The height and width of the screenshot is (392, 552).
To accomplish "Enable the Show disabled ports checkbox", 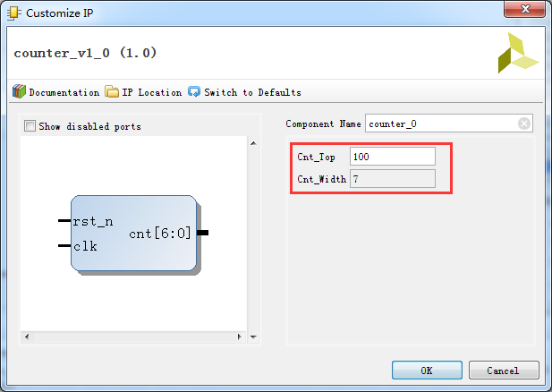I will pos(30,125).
